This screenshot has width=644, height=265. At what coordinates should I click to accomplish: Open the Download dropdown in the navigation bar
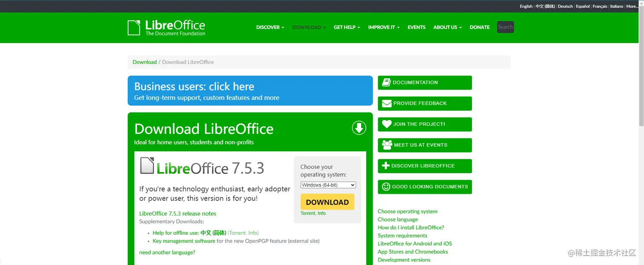309,27
